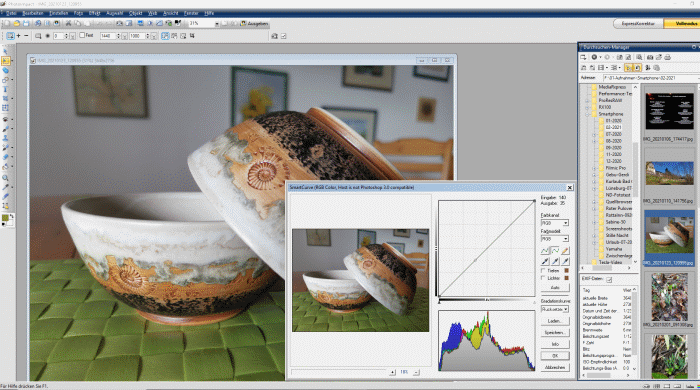
Task: Click the zoom-out minus icon in attribute bar
Action: (26, 36)
